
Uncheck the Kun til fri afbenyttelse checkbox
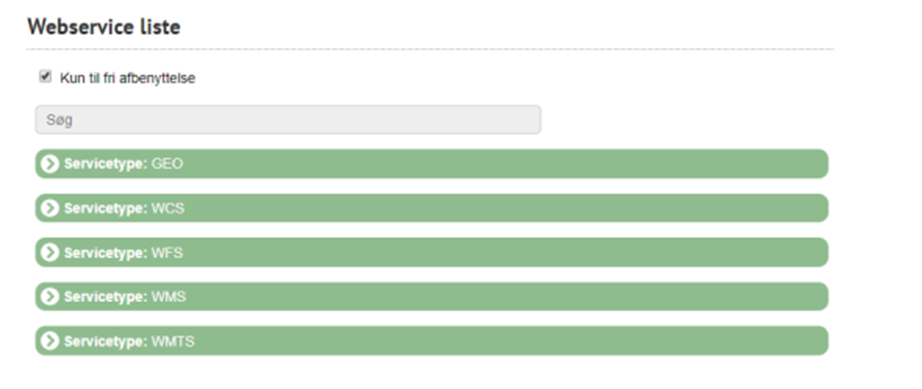(45, 76)
